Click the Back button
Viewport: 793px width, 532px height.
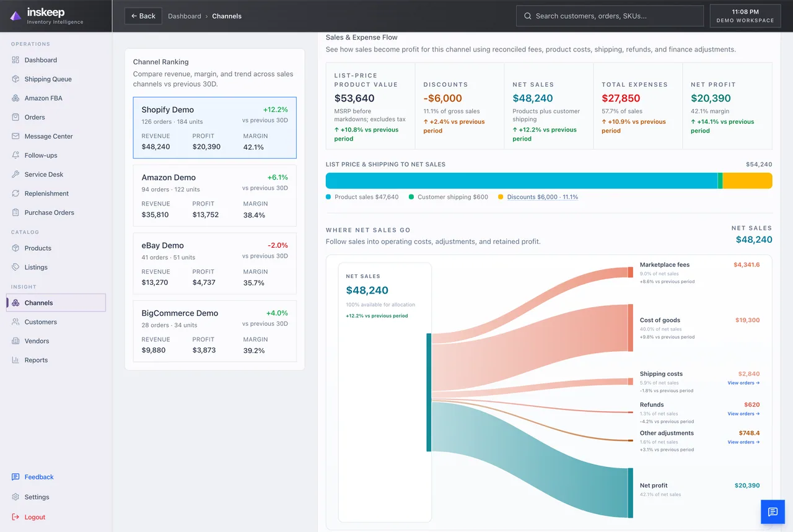[143, 16]
